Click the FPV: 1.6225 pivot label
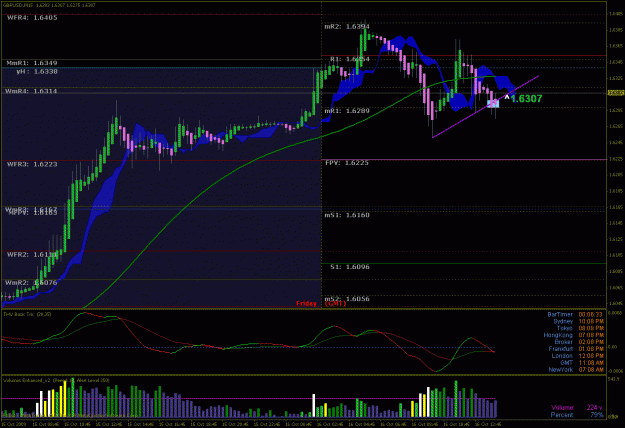The height and width of the screenshot is (428, 625). [347, 163]
